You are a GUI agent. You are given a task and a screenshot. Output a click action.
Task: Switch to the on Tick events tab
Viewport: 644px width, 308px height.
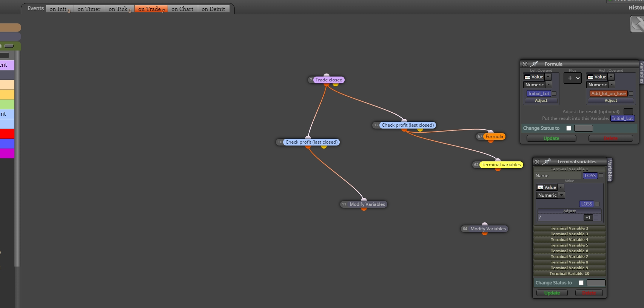[120, 9]
